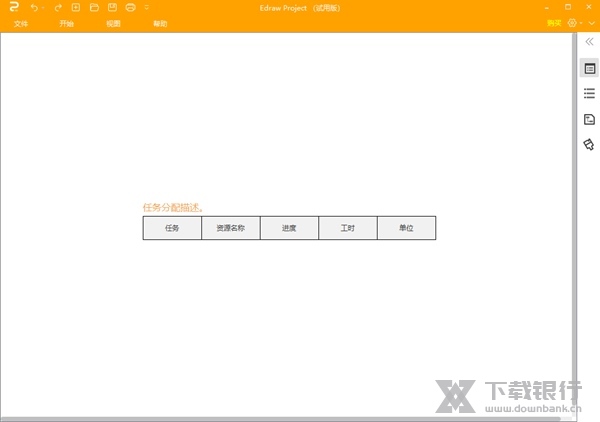The image size is (600, 422).
Task: Open the undo history dropdown arrow
Action: 43,8
